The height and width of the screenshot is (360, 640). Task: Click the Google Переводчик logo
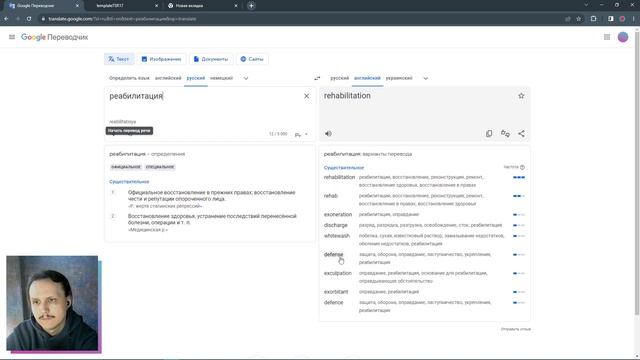pos(54,37)
